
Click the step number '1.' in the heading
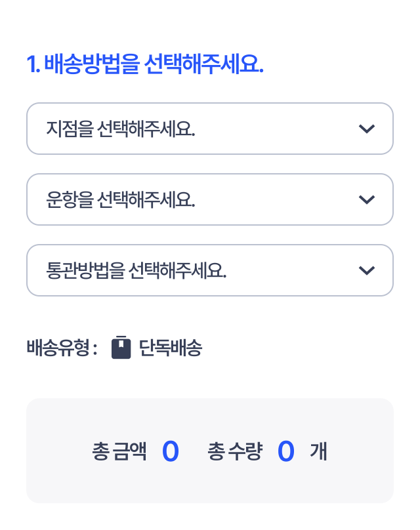(x=33, y=65)
